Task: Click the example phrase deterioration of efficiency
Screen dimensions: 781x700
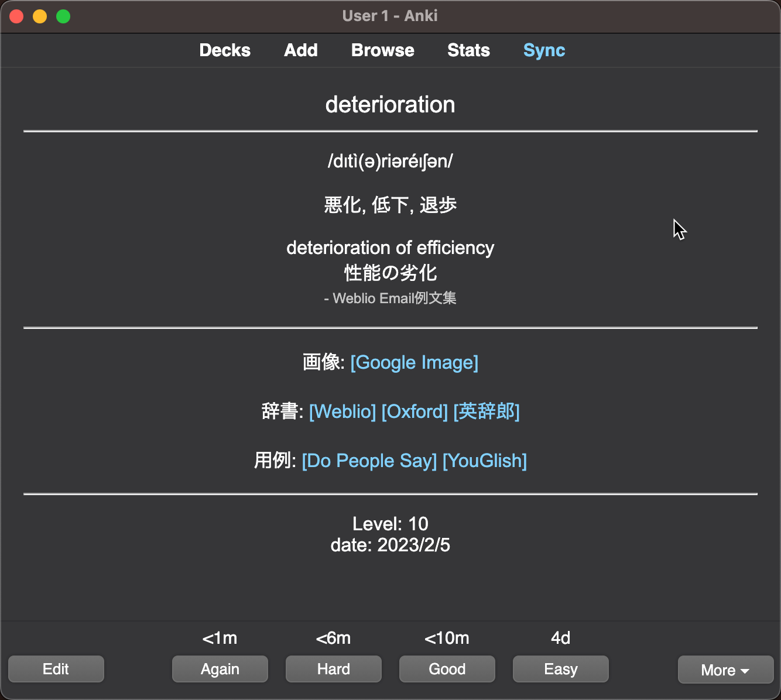Action: point(390,248)
